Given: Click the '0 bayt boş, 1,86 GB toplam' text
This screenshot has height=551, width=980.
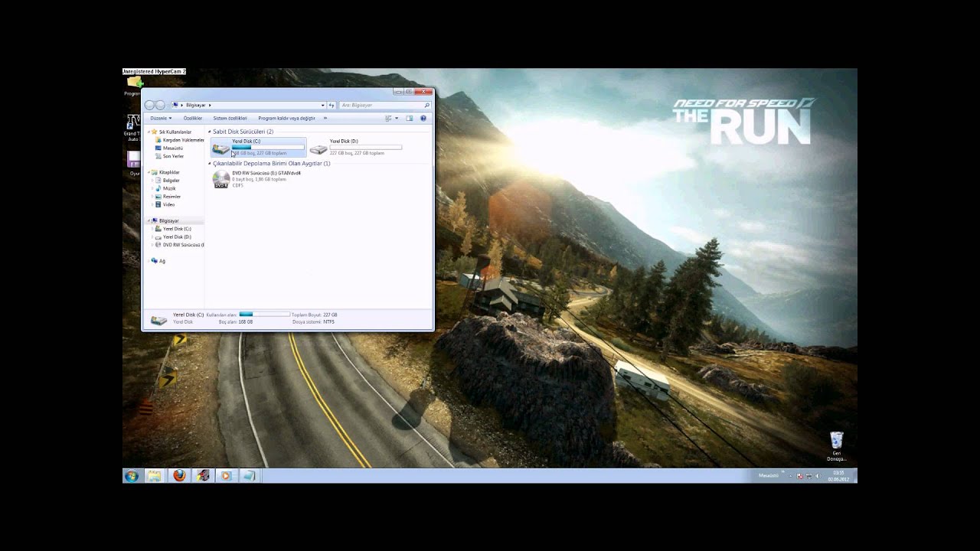Looking at the screenshot, I should (x=259, y=179).
